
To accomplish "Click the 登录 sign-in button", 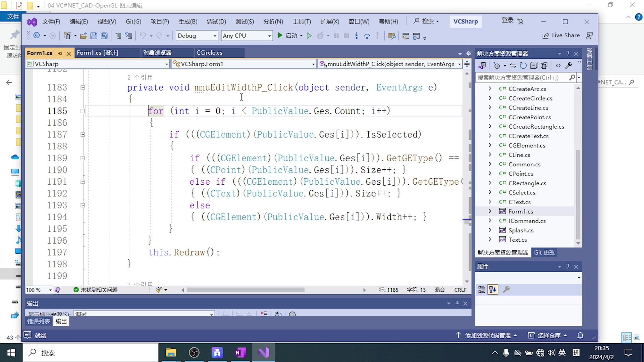I will (508, 20).
